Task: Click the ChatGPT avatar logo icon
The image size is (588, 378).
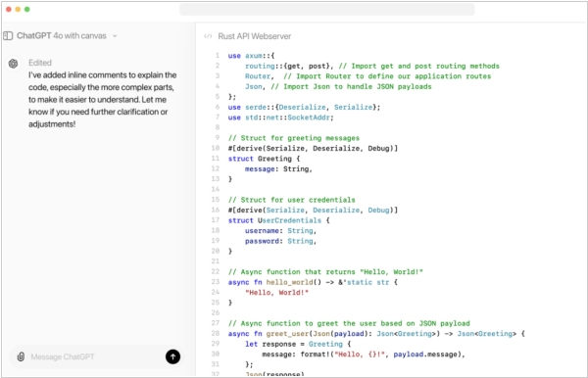Action: 13,64
